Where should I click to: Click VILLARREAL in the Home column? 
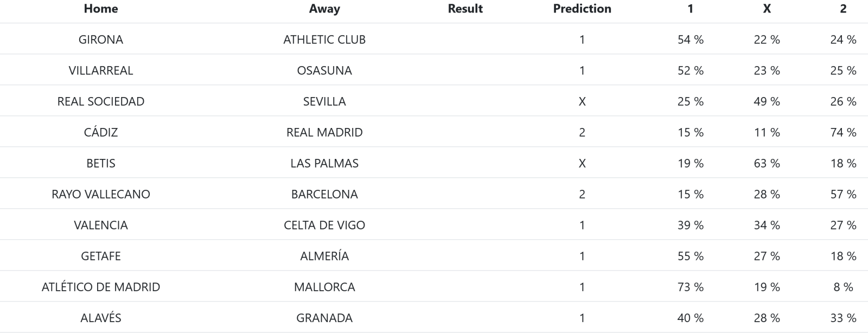pos(100,71)
